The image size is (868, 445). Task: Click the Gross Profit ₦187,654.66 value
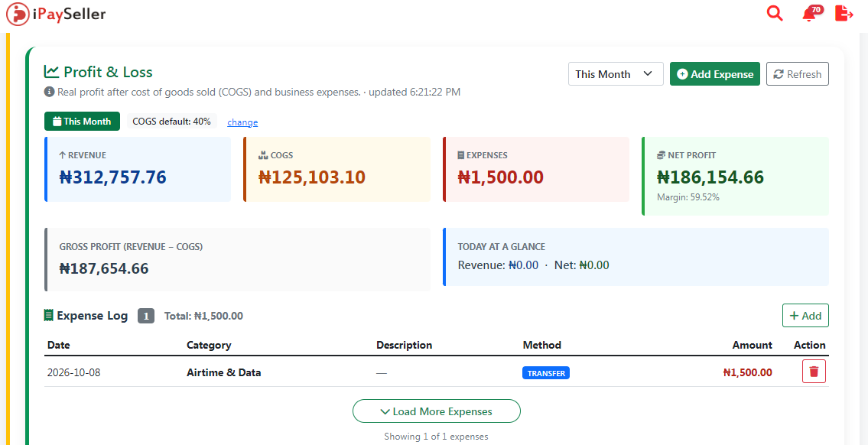[104, 268]
